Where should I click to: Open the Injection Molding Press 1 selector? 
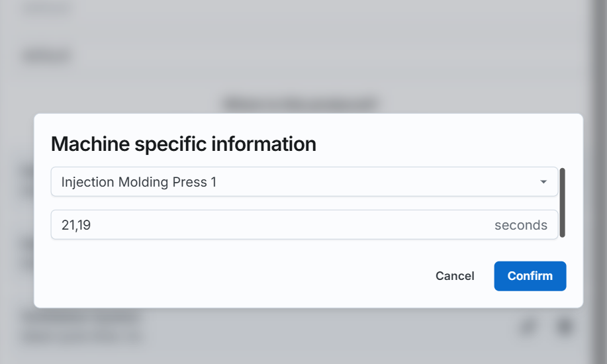[304, 181]
